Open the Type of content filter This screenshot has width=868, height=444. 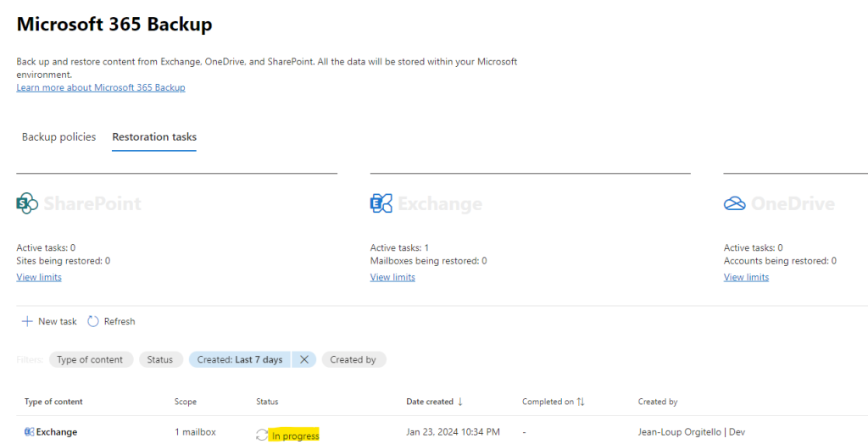(x=91, y=360)
